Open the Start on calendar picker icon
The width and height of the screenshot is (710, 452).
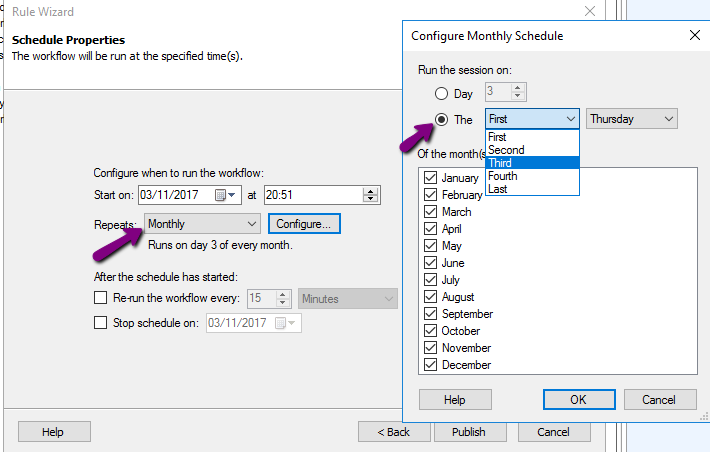click(221, 195)
